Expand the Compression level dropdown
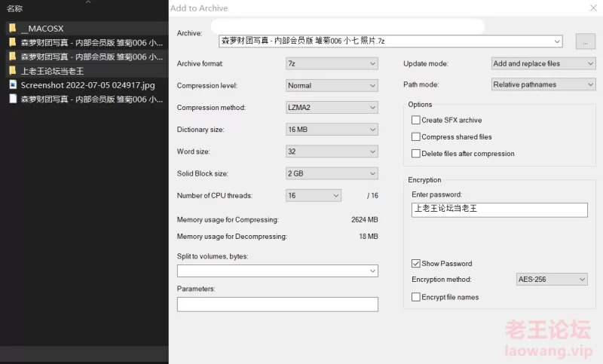603x364 pixels. [332, 86]
